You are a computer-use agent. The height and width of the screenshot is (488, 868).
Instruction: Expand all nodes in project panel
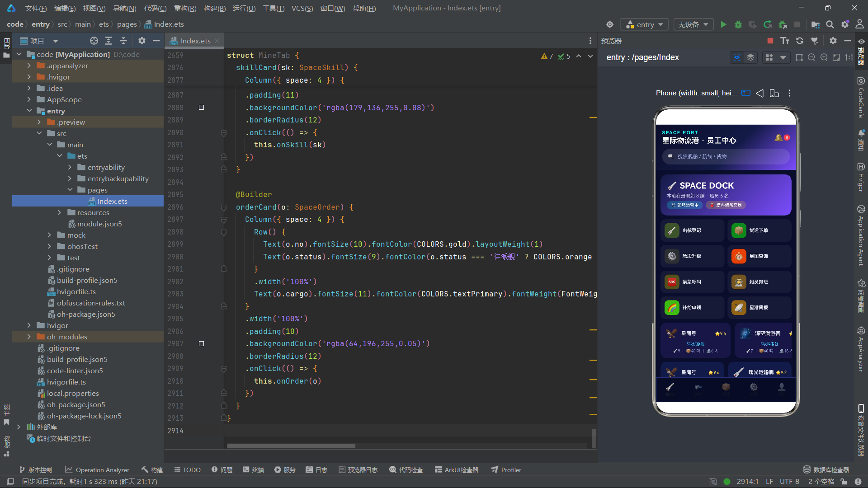click(108, 41)
